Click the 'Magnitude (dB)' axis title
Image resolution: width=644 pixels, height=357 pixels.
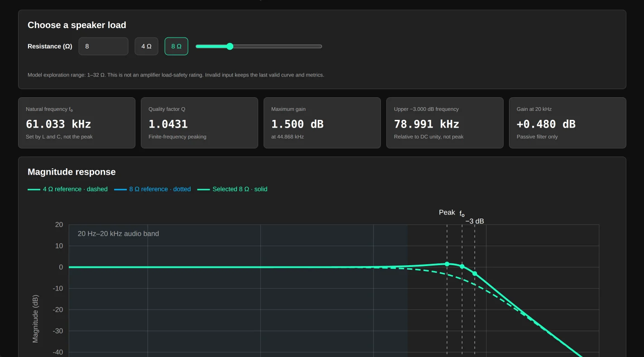click(x=35, y=319)
